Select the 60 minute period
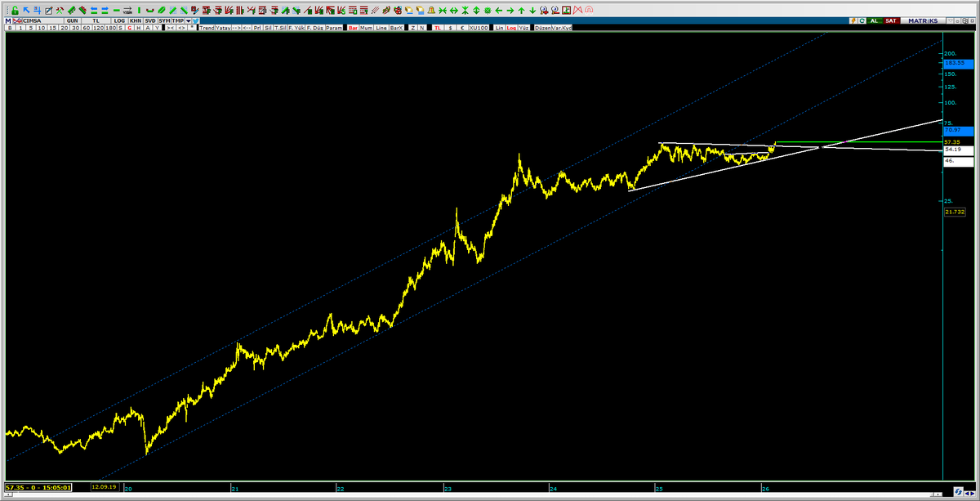This screenshot has width=980, height=501. click(x=86, y=27)
